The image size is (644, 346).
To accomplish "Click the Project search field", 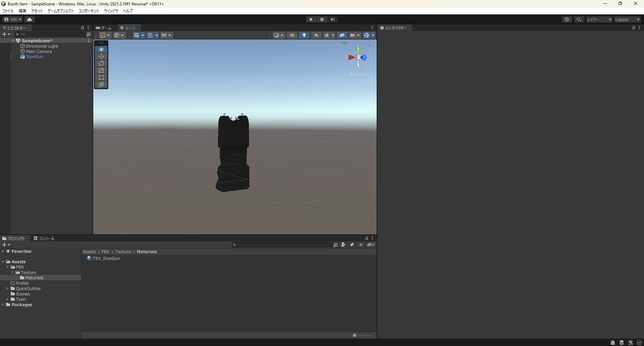I will coord(281,245).
